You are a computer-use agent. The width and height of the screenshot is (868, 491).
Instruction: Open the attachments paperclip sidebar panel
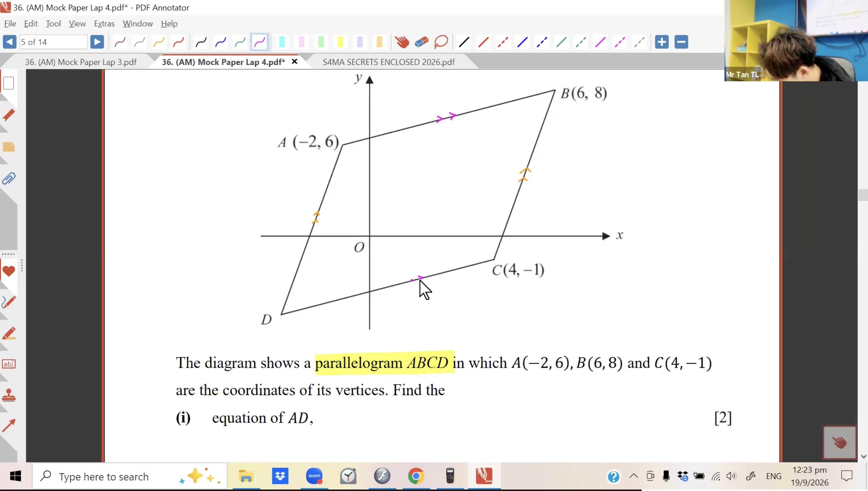(x=9, y=179)
